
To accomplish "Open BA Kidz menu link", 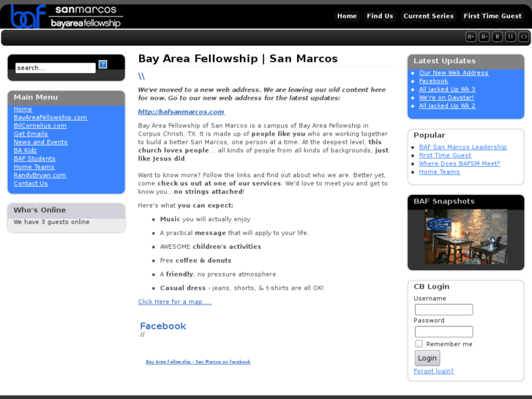I will click(25, 150).
